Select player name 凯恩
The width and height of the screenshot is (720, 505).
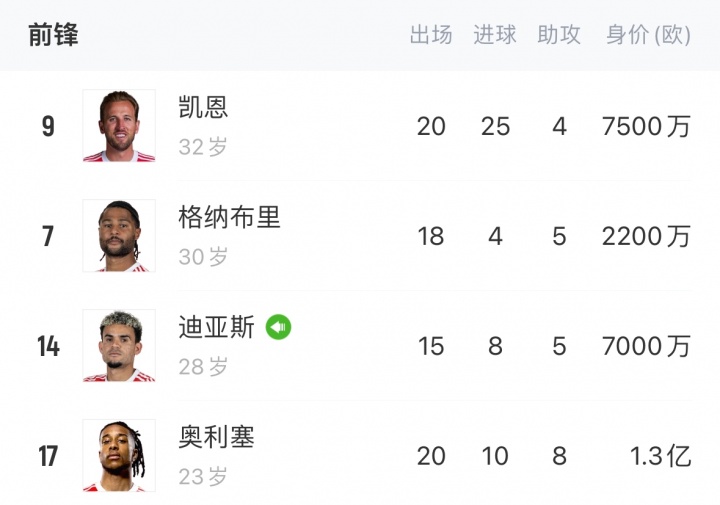coord(204,108)
